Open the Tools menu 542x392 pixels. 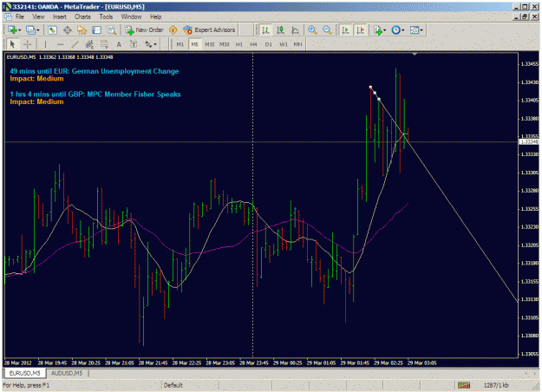tap(106, 16)
